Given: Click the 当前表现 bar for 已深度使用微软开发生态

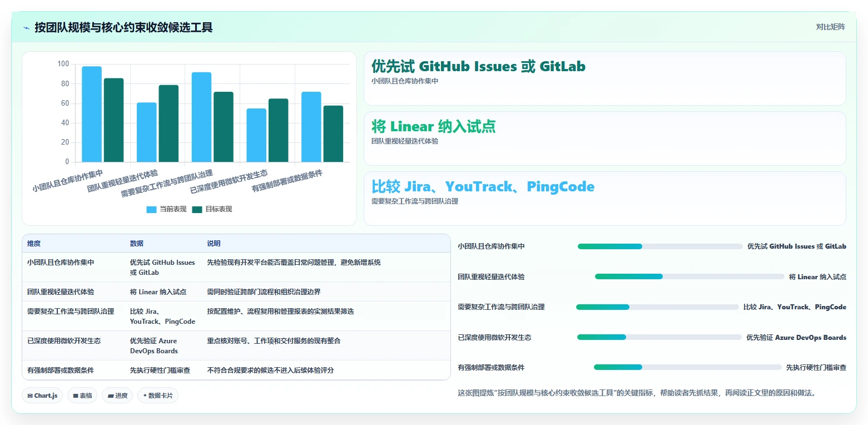Looking at the screenshot, I should click(x=256, y=135).
